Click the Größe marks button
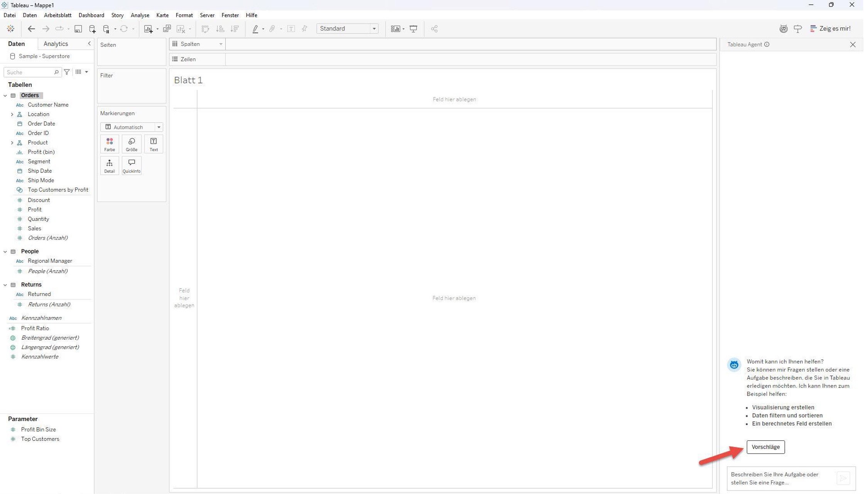The height and width of the screenshot is (494, 868). (x=132, y=144)
